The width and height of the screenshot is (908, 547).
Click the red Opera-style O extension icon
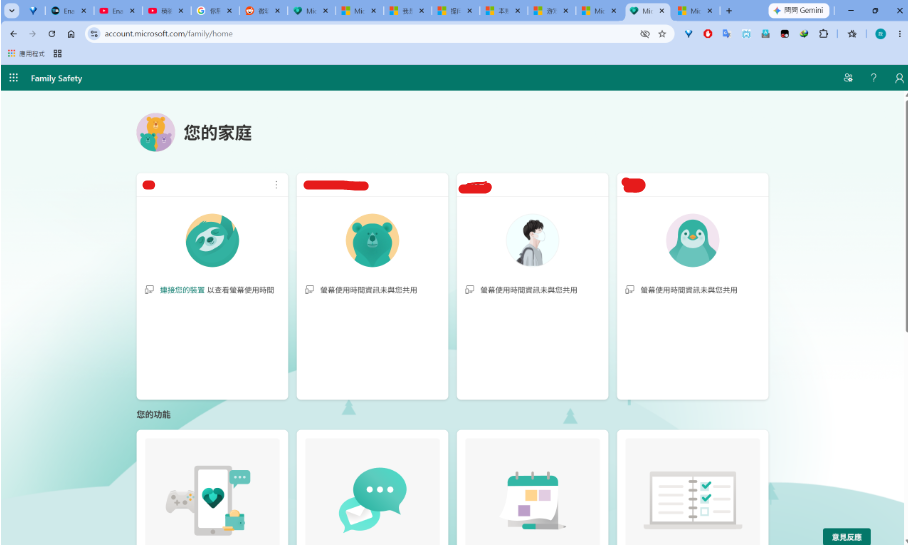pos(708,34)
